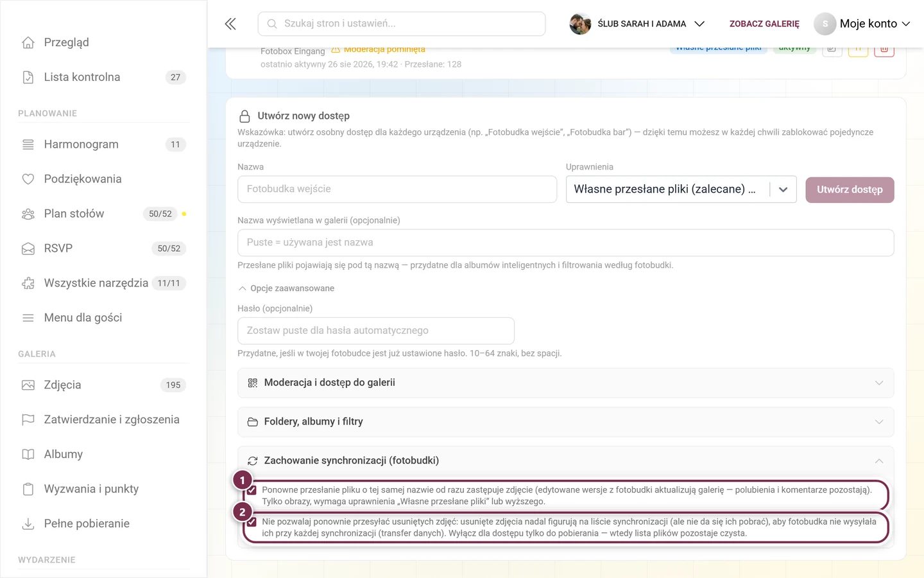
Task: Open the Moje konto account menu
Action: 862,24
